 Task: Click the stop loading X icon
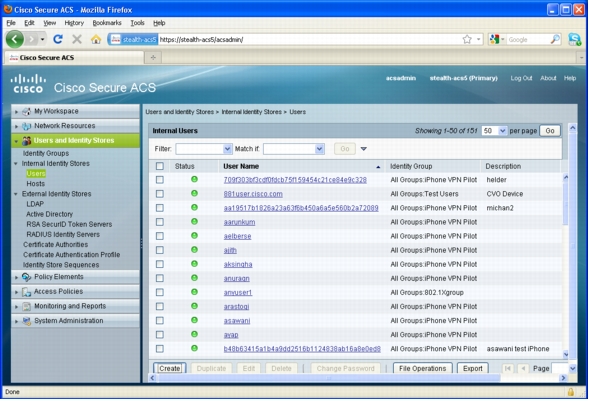(77, 39)
